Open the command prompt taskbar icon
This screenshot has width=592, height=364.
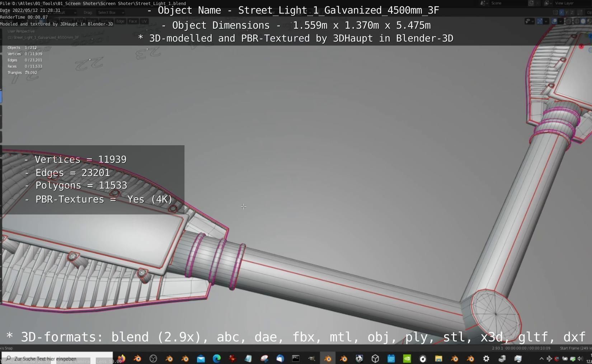click(296, 358)
